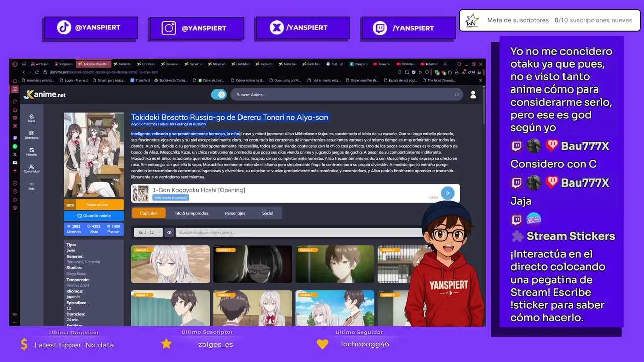
Task: Select the Personajes tab
Action: [235, 213]
